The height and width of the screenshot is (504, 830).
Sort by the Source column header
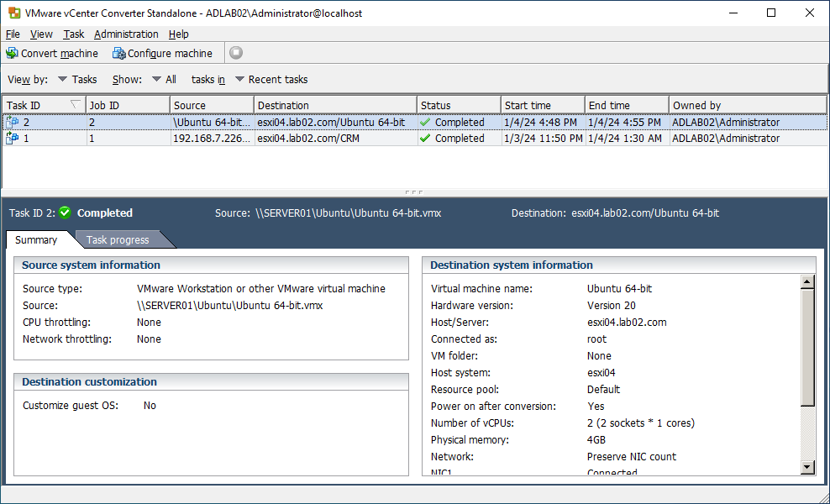[x=212, y=105]
